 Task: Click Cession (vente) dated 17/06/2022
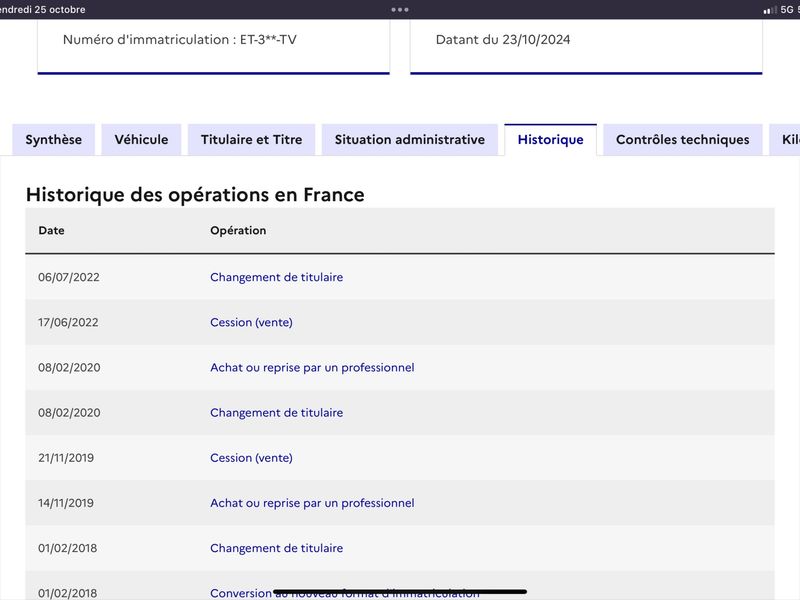click(252, 322)
